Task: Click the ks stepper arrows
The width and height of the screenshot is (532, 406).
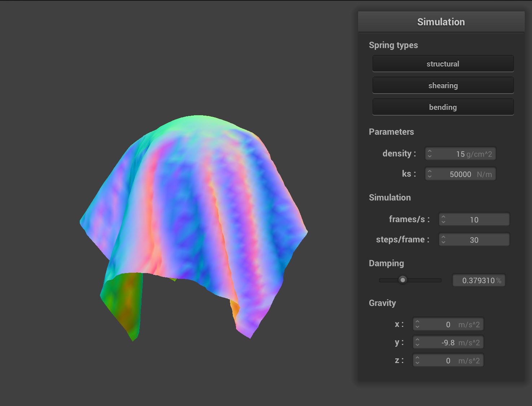Action: pyautogui.click(x=429, y=174)
